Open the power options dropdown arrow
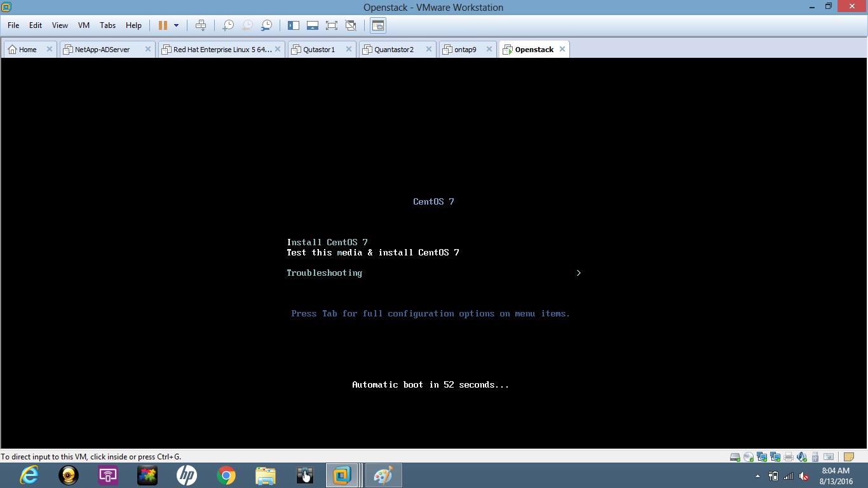Viewport: 868px width, 488px height. click(177, 25)
